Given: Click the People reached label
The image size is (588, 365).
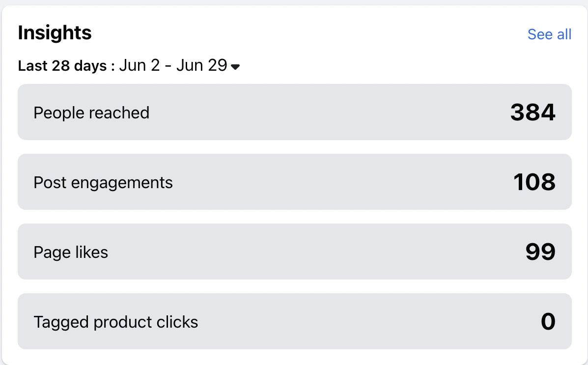Looking at the screenshot, I should pyautogui.click(x=91, y=112).
